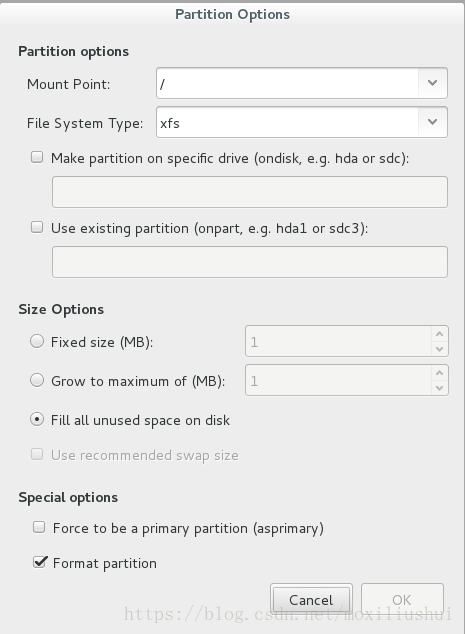Select the Fixed size (MB) radio button
This screenshot has width=465, height=634.
37,341
